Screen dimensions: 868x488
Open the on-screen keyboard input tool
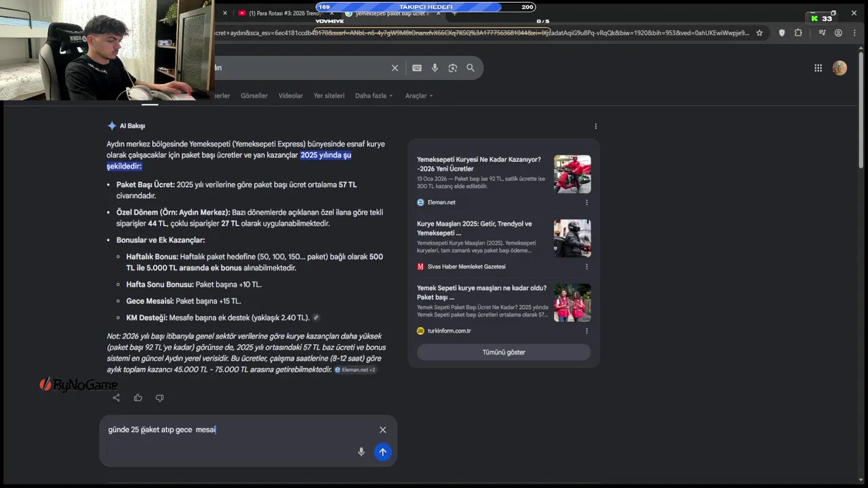pyautogui.click(x=417, y=68)
